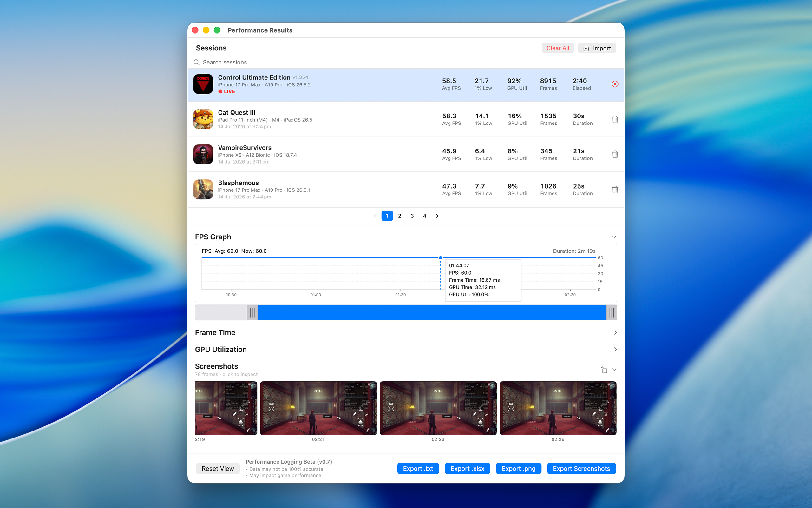The width and height of the screenshot is (812, 508).
Task: Click the blue selected timeline range bar
Action: (x=432, y=312)
